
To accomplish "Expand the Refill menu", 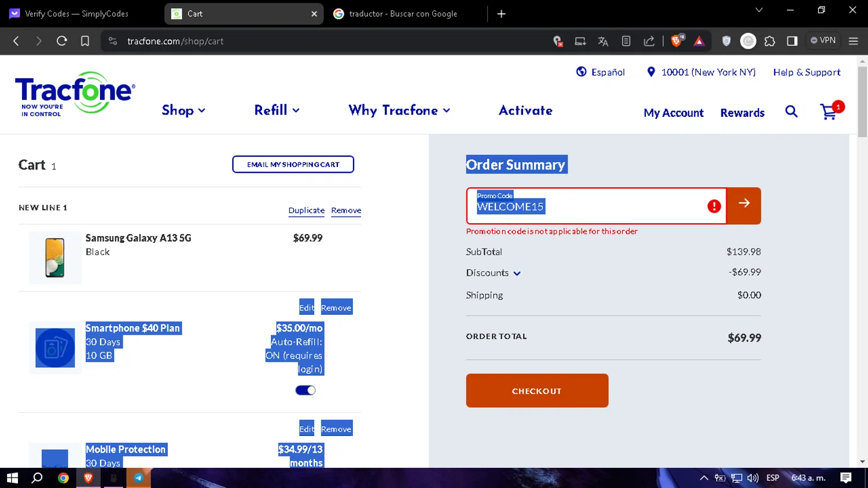I will pyautogui.click(x=277, y=110).
